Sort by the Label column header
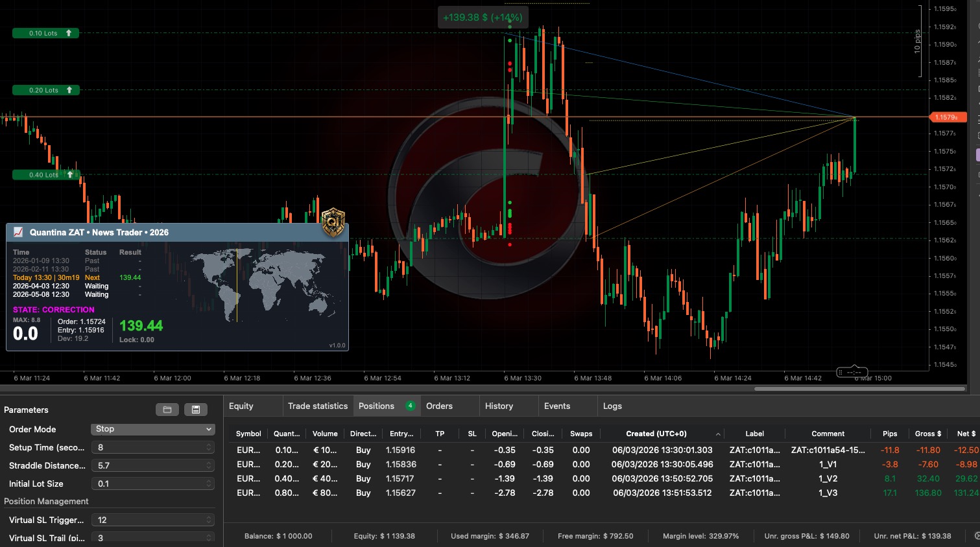980x547 pixels. tap(754, 434)
